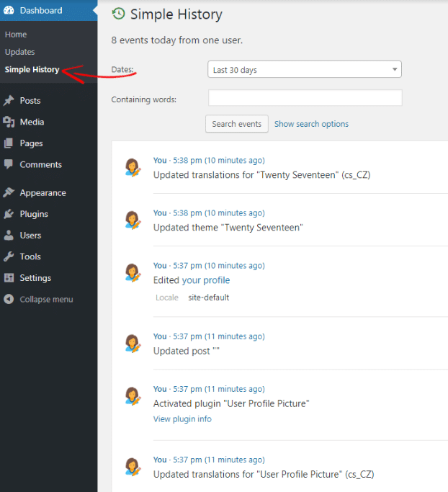Click the Plugins plug icon
This screenshot has width=448, height=492.
click(x=9, y=214)
